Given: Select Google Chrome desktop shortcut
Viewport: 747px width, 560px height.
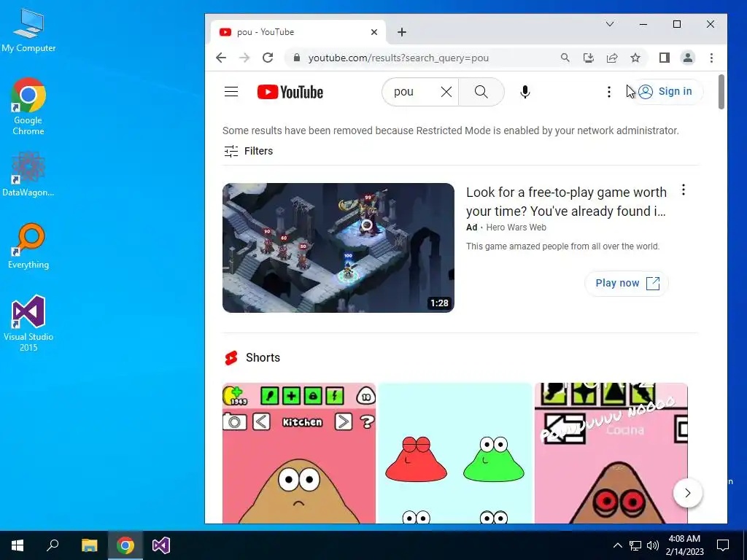Looking at the screenshot, I should pyautogui.click(x=28, y=106).
